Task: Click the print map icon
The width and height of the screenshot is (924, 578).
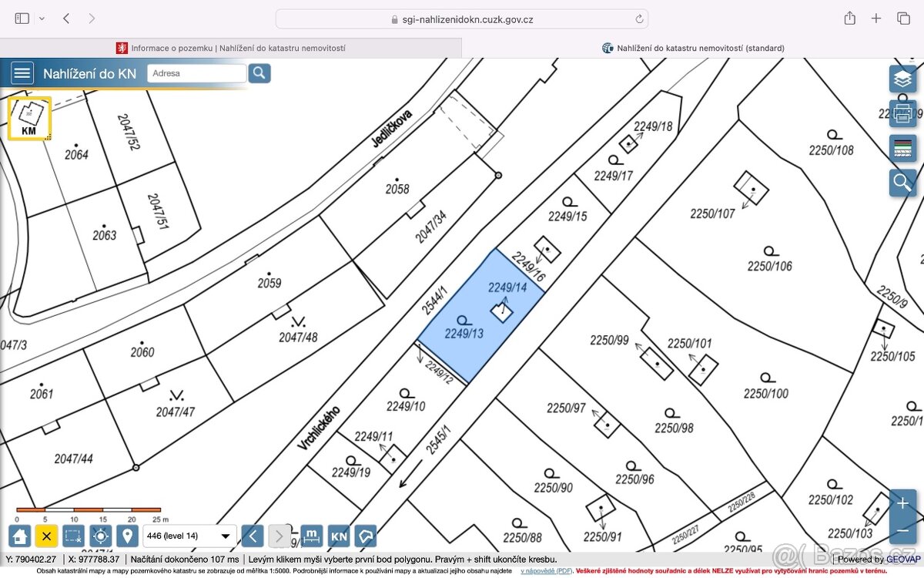Action: [x=902, y=113]
